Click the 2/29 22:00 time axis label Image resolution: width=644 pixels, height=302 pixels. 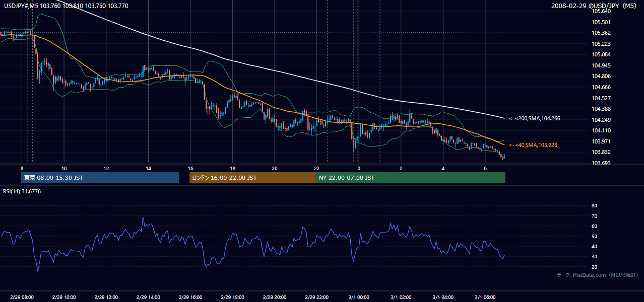point(316,297)
